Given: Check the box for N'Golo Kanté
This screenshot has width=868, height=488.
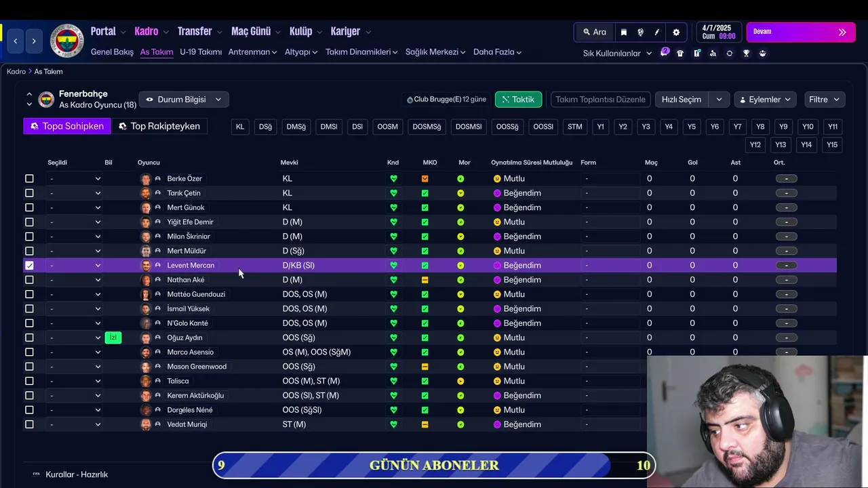Looking at the screenshot, I should tap(29, 323).
